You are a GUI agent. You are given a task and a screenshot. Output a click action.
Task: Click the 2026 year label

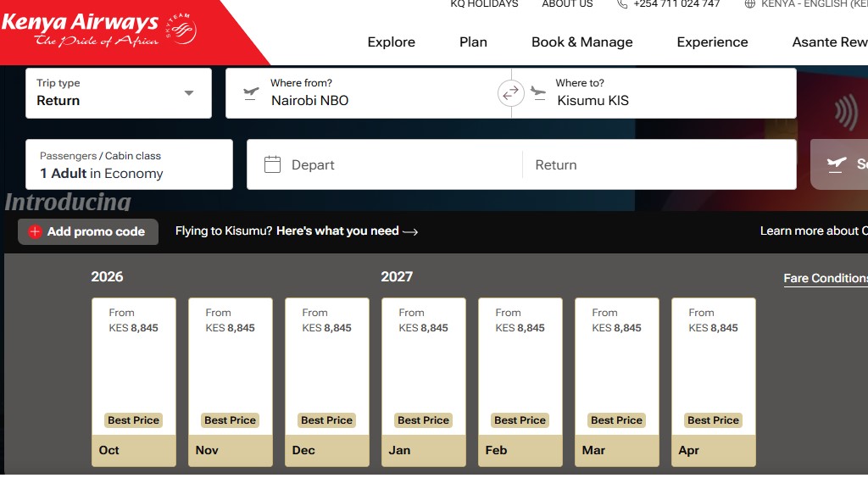click(107, 276)
